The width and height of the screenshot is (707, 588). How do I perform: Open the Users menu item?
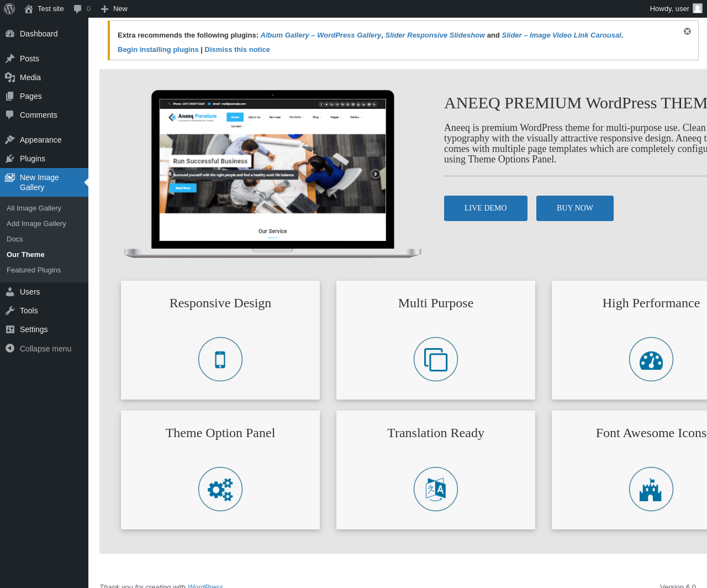(44, 292)
